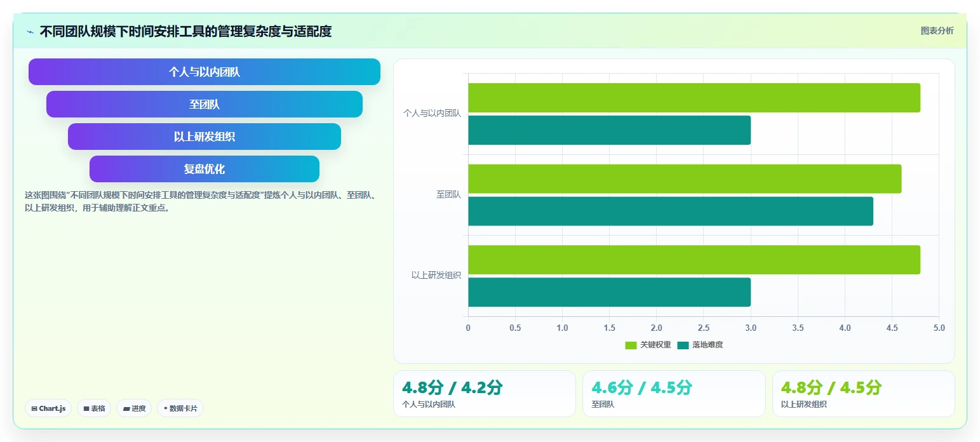Click the 个人与以内团队 caption under first score card
Image resolution: width=980 pixels, height=442 pixels.
(x=429, y=404)
